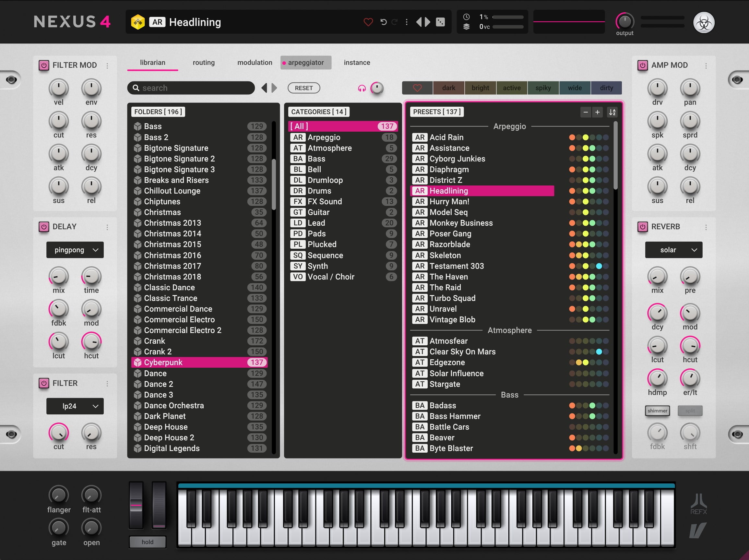Click the headphones preview icon
This screenshot has height=560, width=749.
(362, 89)
